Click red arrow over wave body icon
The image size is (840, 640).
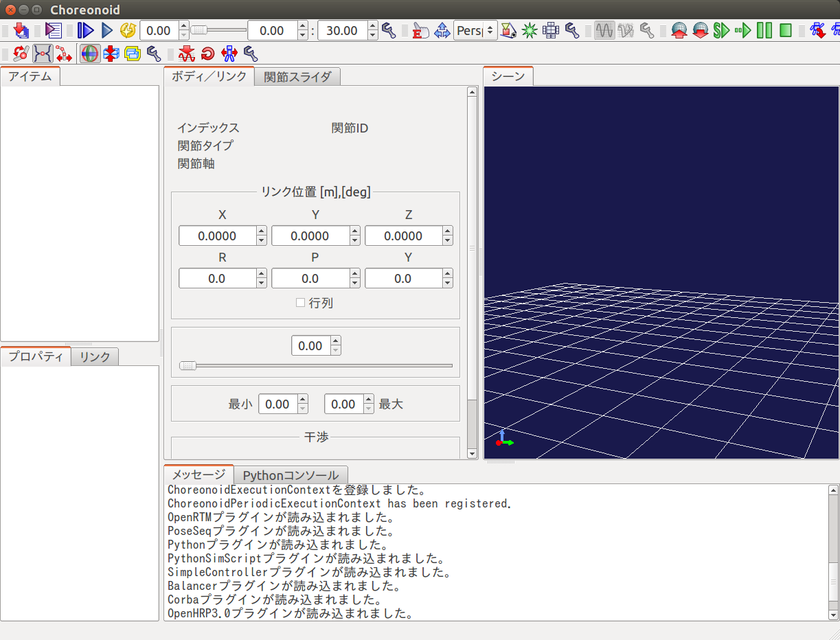185,53
